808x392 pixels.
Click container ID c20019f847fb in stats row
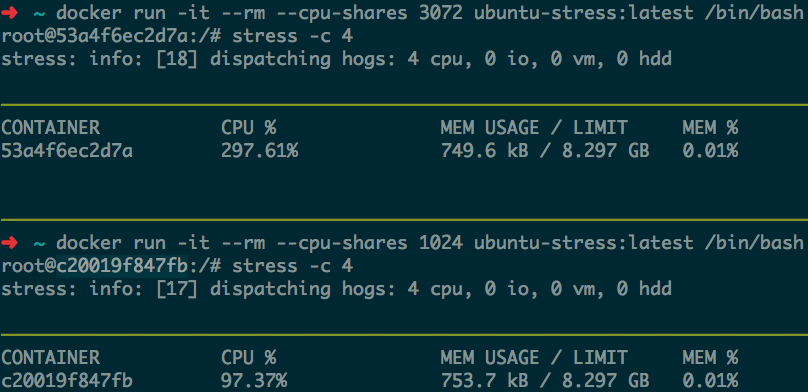[67, 381]
